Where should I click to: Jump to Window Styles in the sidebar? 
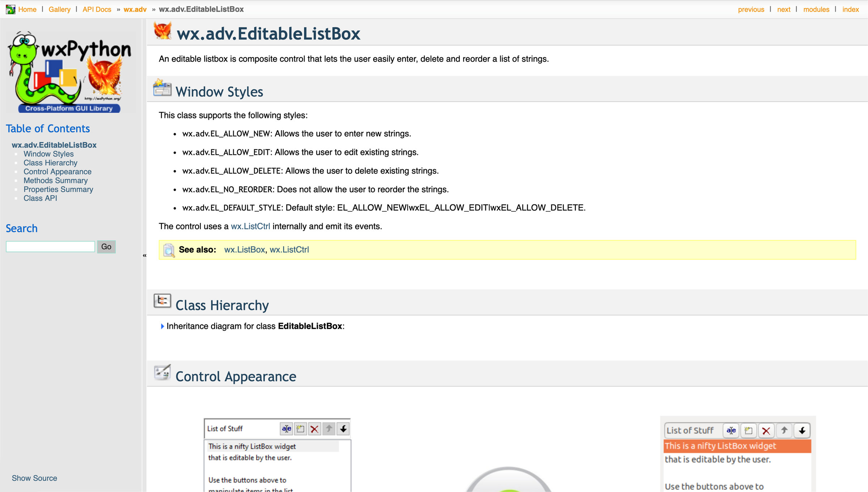48,154
